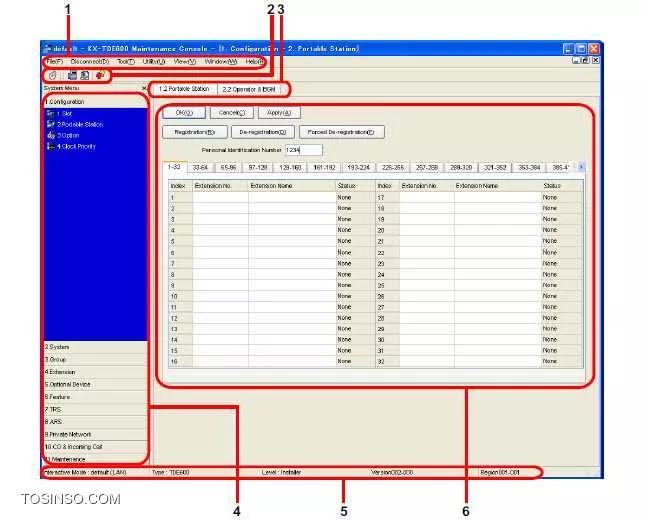Select the 97-128 index range tab

(x=258, y=167)
